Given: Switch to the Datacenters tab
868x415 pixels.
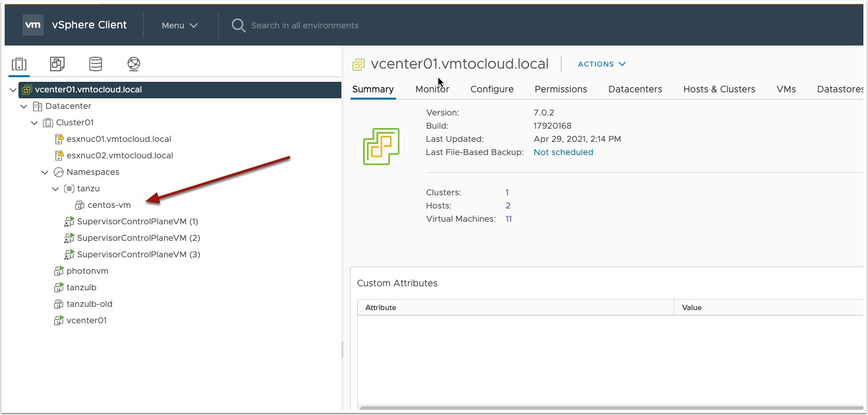Looking at the screenshot, I should click(x=635, y=89).
